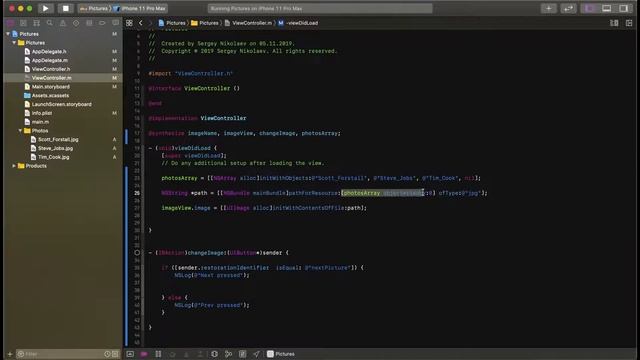The image size is (640, 360).
Task: Open LaunchScreen.storyboard in the navigator
Action: point(62,104)
